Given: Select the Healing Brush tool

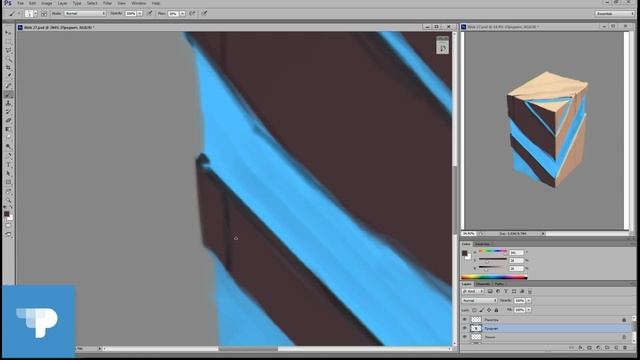Looking at the screenshot, I should 8,85.
